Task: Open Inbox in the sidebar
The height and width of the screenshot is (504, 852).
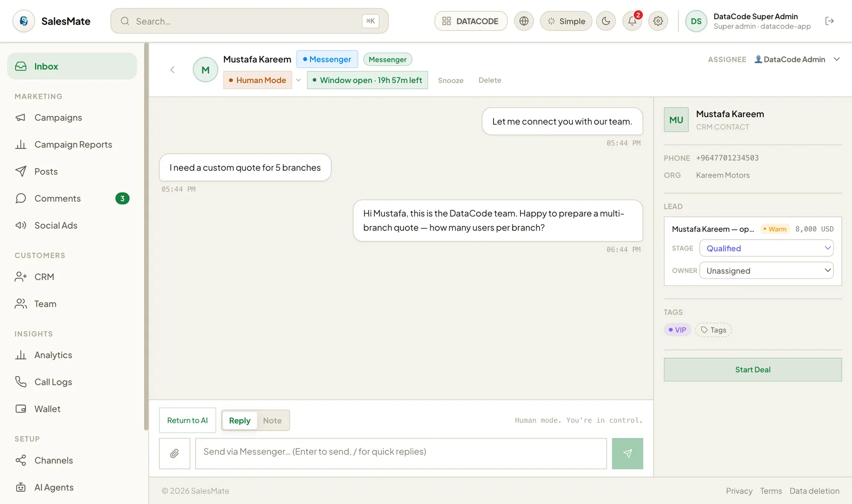Action: pos(72,67)
